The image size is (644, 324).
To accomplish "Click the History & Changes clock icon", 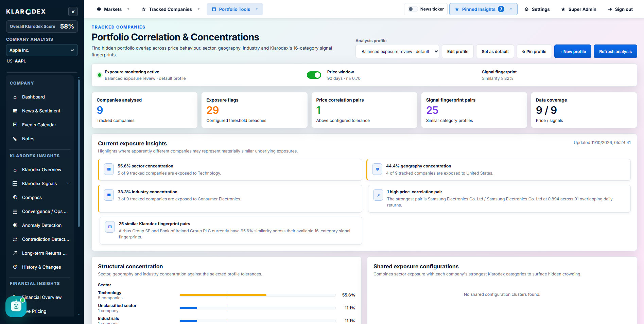I will [15, 267].
